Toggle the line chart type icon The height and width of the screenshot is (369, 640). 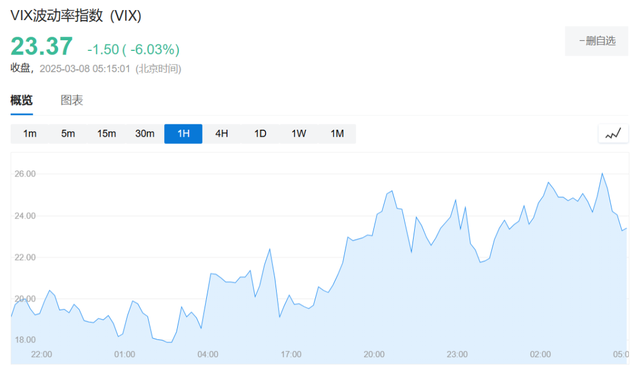coord(613,133)
